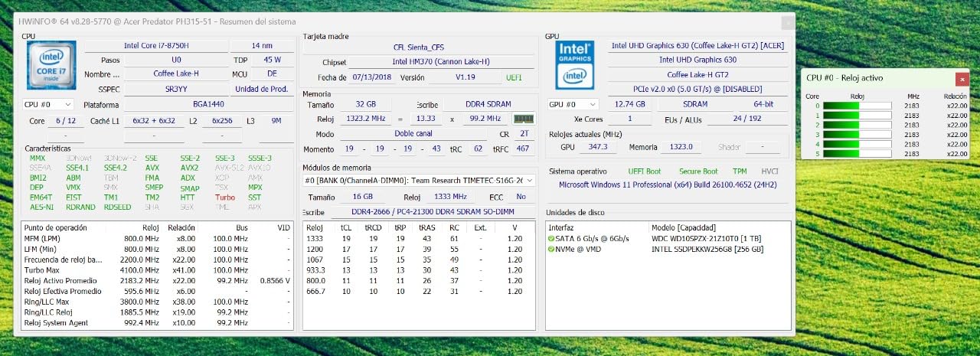Click the Microsoft Windows 11 Professional OS line
The height and width of the screenshot is (356, 980).
point(668,185)
